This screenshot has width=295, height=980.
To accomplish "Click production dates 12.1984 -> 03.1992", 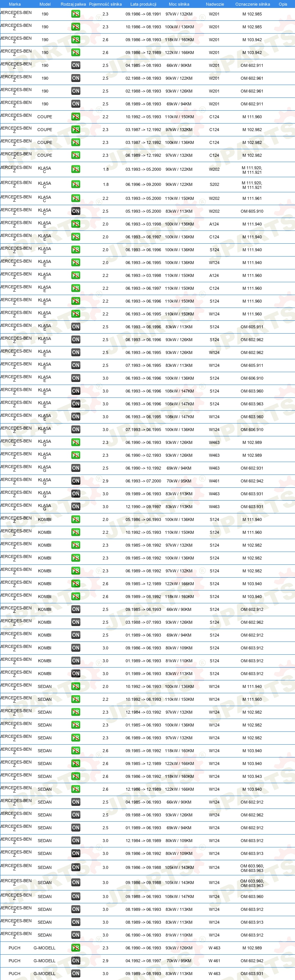I will click(x=143, y=712).
